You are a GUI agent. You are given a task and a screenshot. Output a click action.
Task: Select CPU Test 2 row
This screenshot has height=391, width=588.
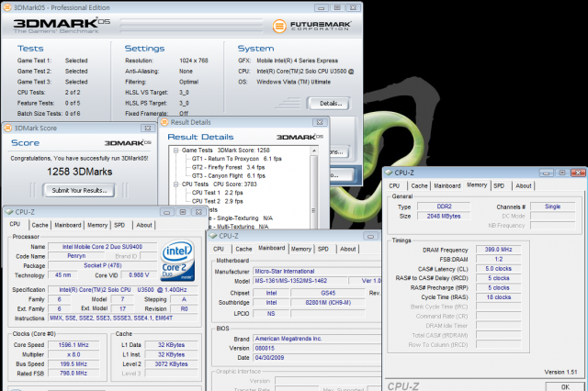point(218,201)
